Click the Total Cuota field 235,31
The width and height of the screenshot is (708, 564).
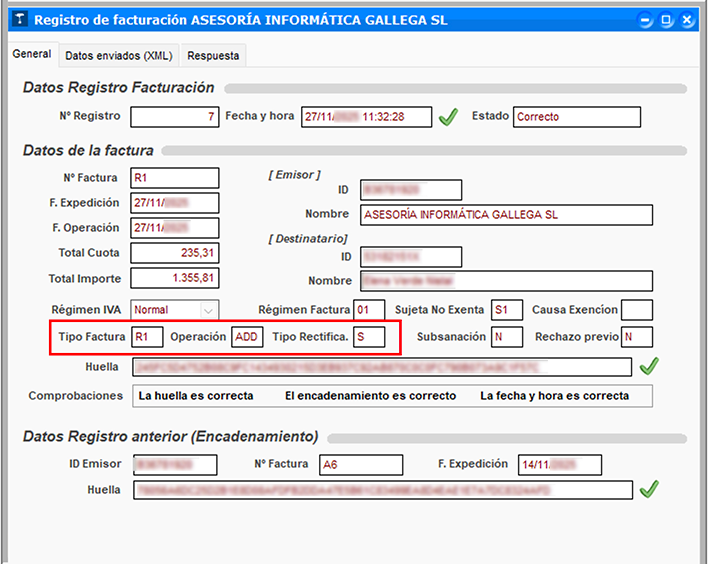click(175, 253)
